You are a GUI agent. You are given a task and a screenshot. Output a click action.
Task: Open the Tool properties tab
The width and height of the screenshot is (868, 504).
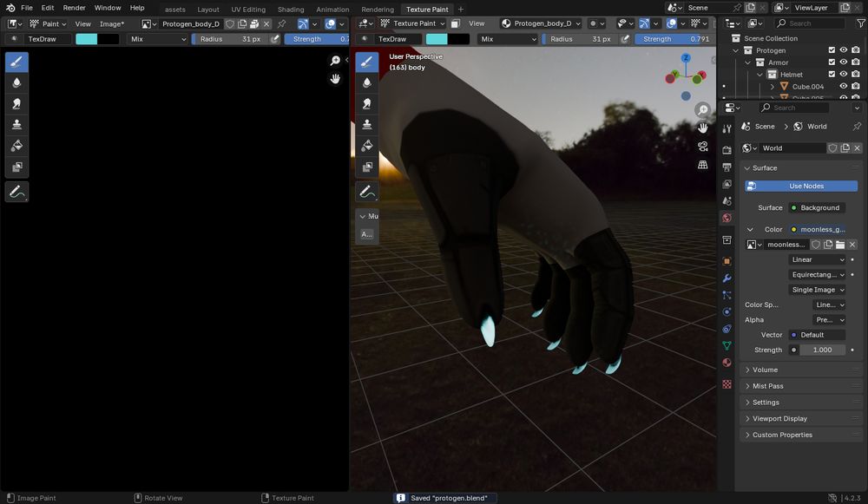(727, 128)
